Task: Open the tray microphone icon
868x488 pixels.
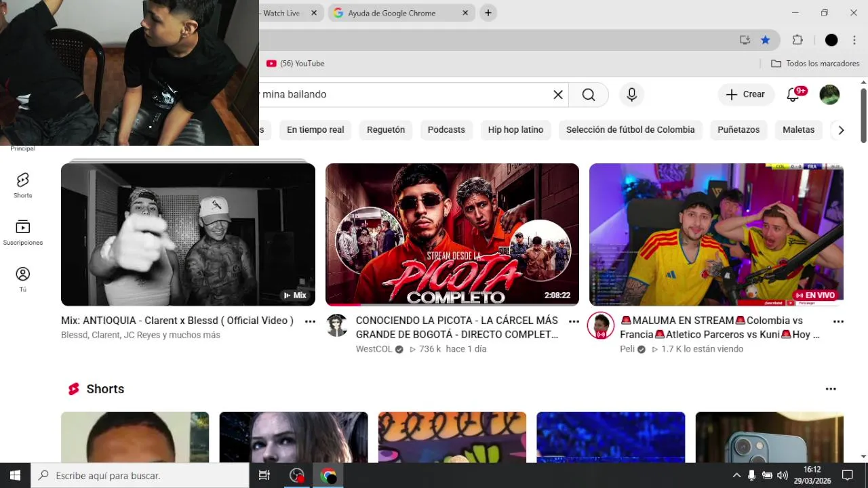Action: 751,475
